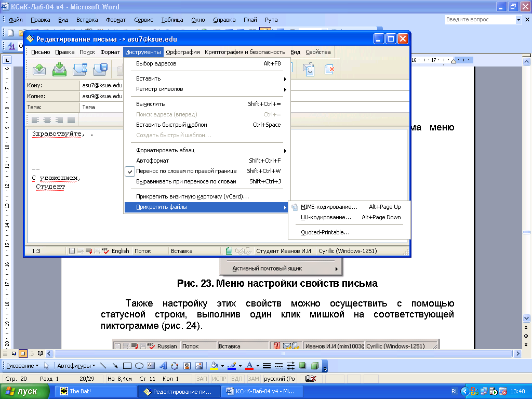The image size is (532, 399).
Task: Choose Quoted-Printable option
Action: (x=349, y=232)
